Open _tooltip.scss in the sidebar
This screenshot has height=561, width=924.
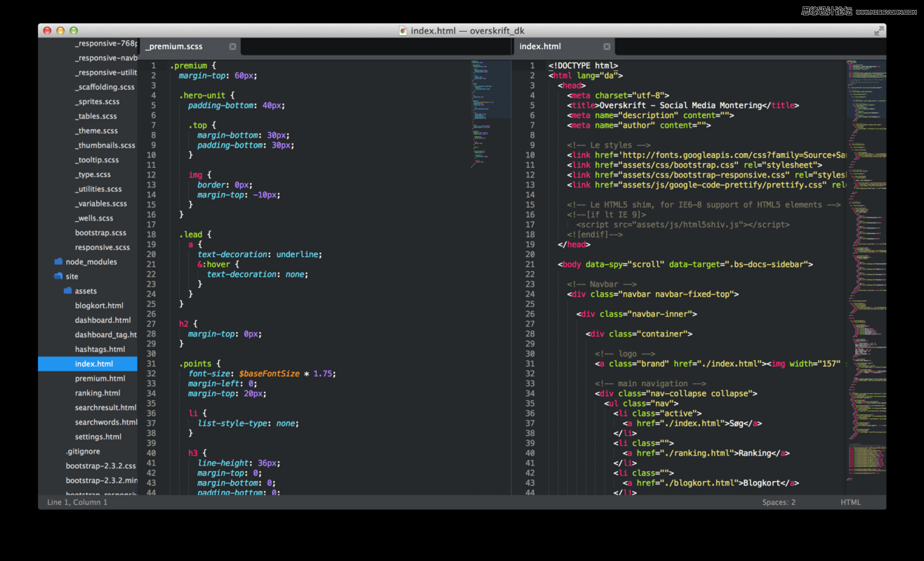pos(97,160)
